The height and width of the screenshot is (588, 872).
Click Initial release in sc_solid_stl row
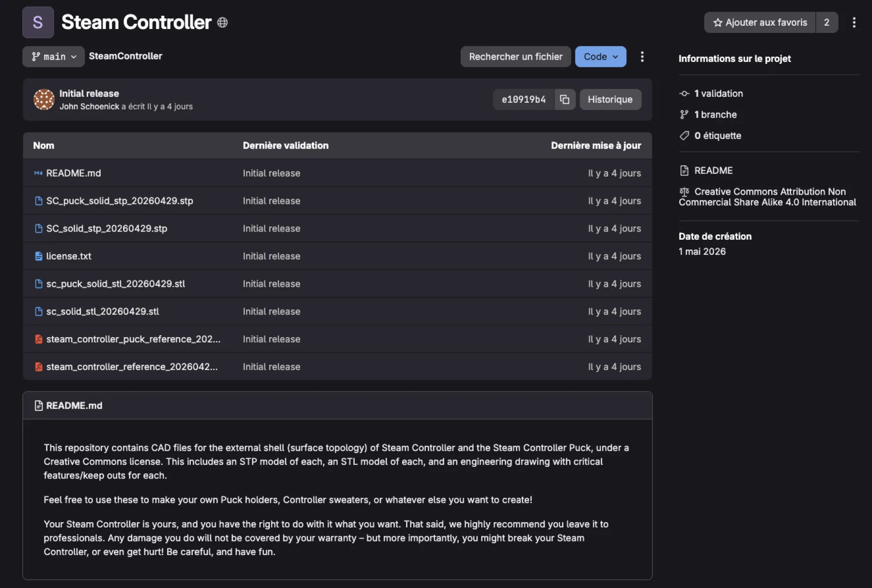[271, 311]
